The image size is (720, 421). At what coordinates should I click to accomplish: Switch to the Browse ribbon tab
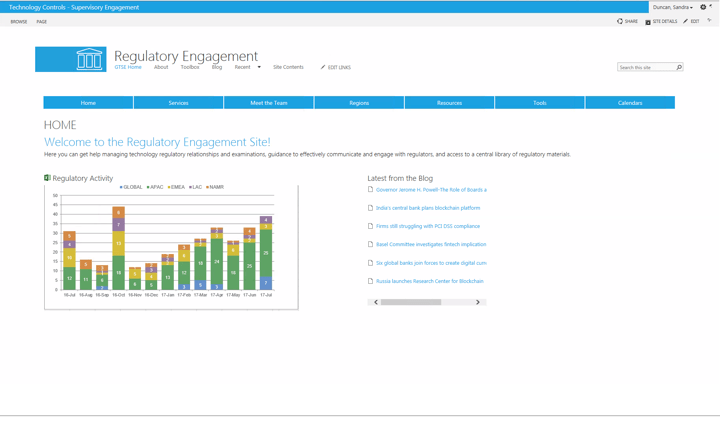pos(19,21)
